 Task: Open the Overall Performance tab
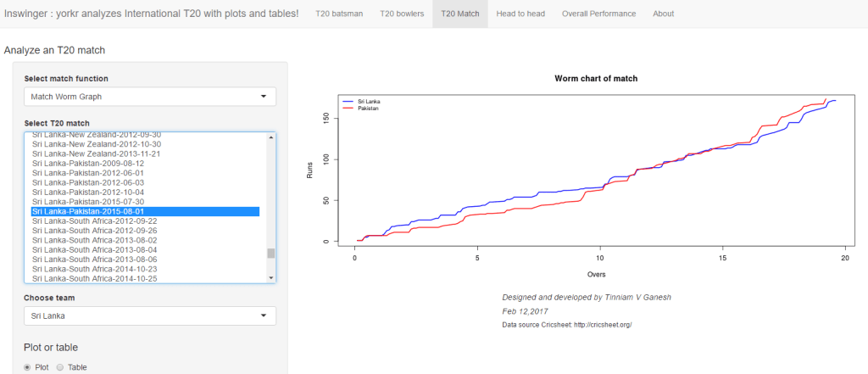(x=598, y=14)
